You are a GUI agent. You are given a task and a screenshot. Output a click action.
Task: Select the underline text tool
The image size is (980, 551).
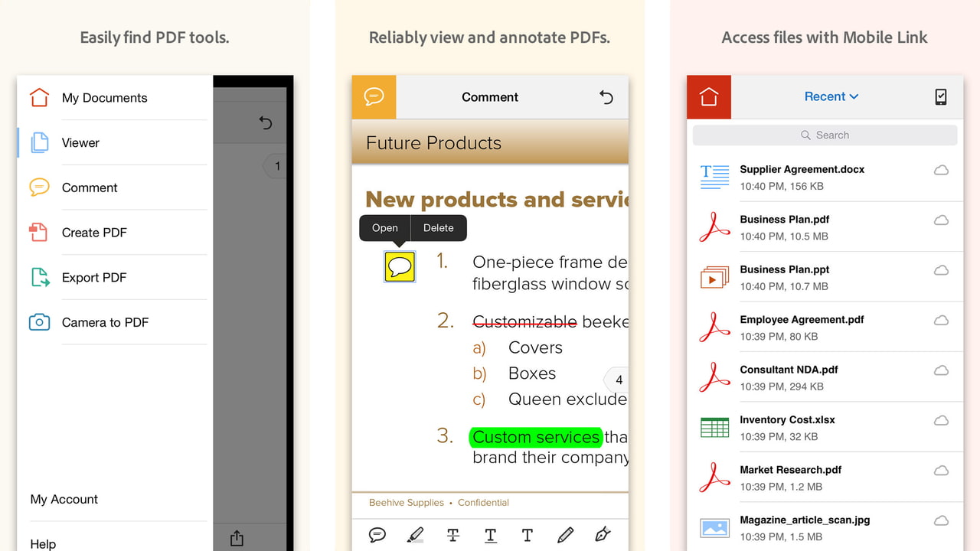coord(490,535)
